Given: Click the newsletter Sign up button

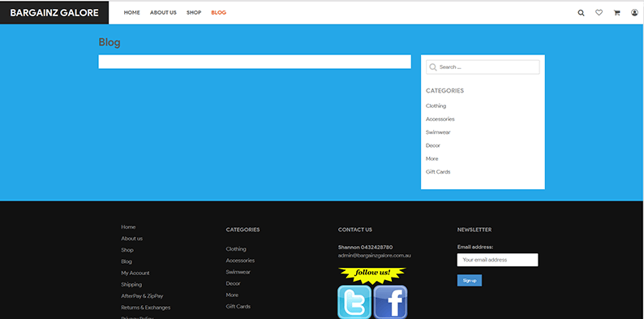Looking at the screenshot, I should coord(470,280).
